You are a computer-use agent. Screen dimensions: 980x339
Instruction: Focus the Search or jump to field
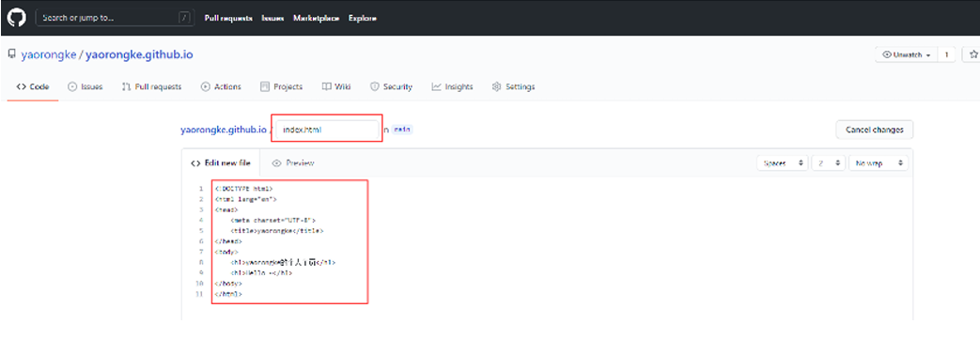click(115, 18)
